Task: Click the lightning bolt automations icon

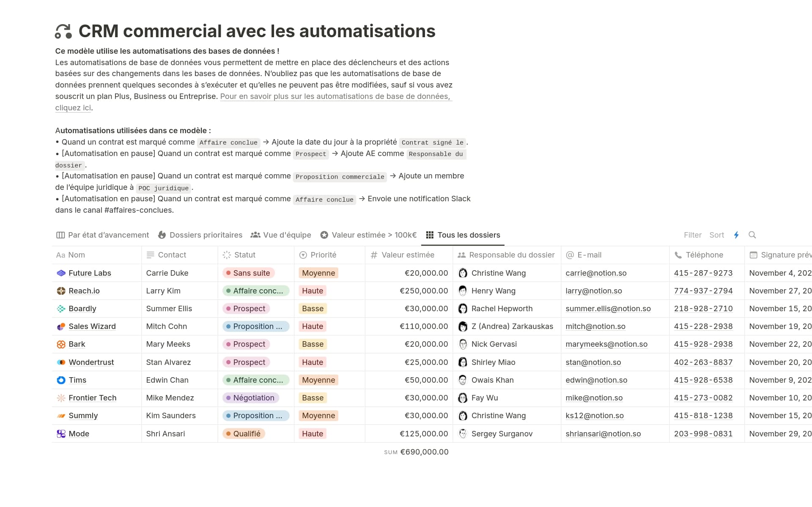Action: click(736, 235)
